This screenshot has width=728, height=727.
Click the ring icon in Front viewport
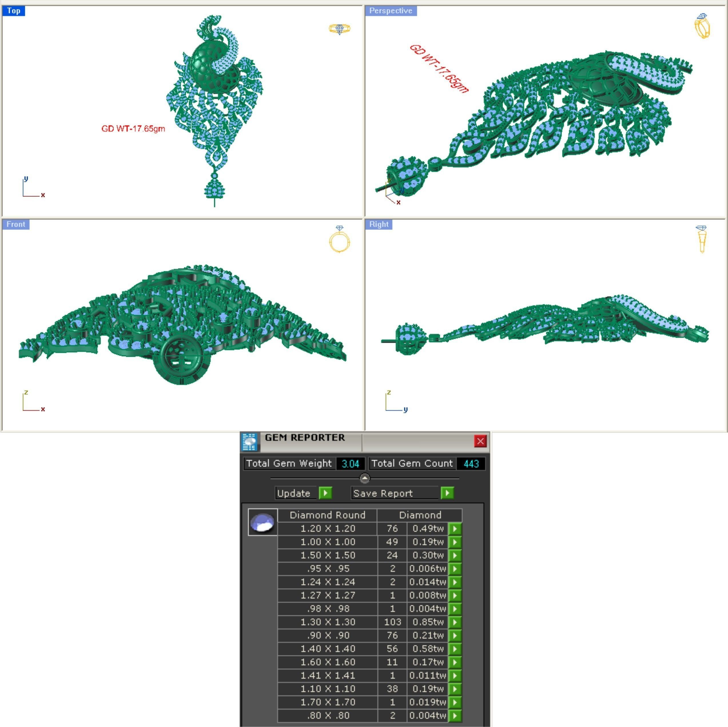339,240
